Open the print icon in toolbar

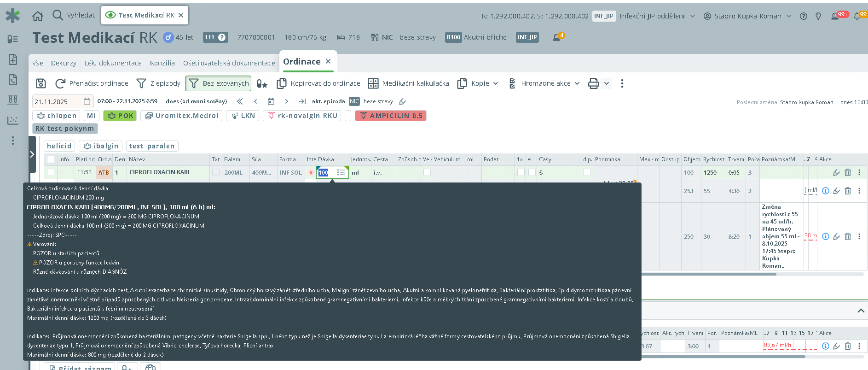pyautogui.click(x=594, y=83)
